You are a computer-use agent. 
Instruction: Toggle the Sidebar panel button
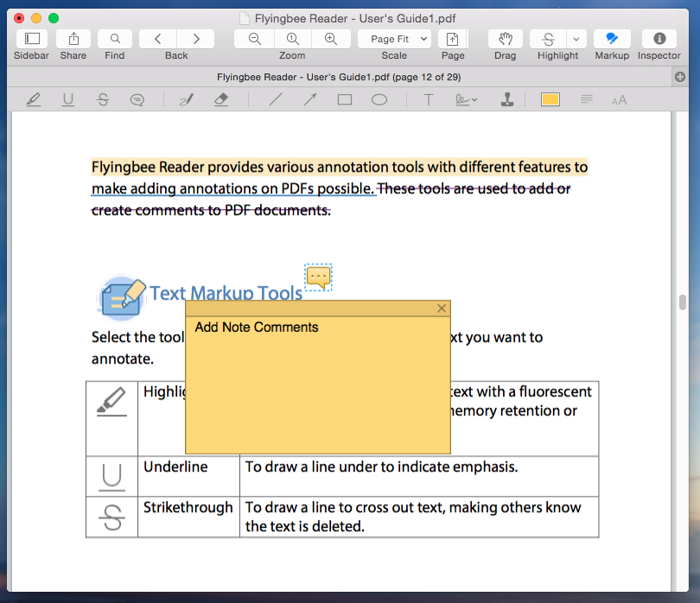tap(32, 39)
